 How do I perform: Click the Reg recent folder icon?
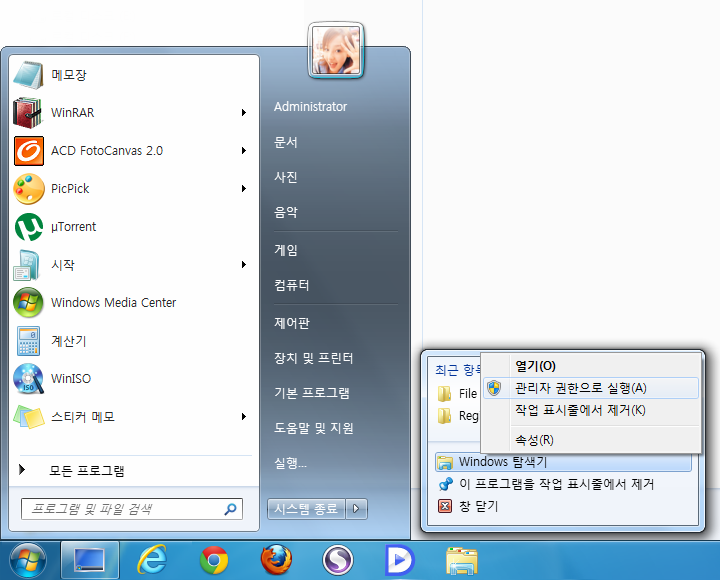[444, 416]
